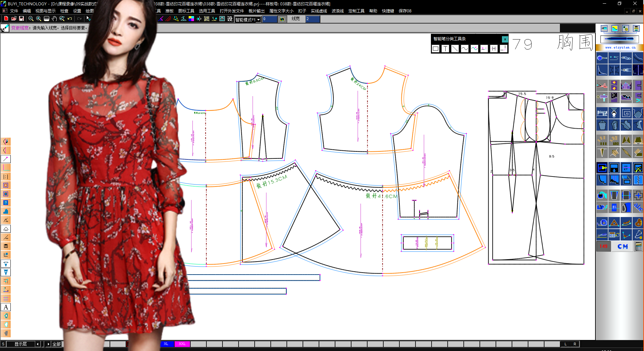The image size is (644, 351).
Task: Click the left arrow next to 显示层
Action: 38,344
